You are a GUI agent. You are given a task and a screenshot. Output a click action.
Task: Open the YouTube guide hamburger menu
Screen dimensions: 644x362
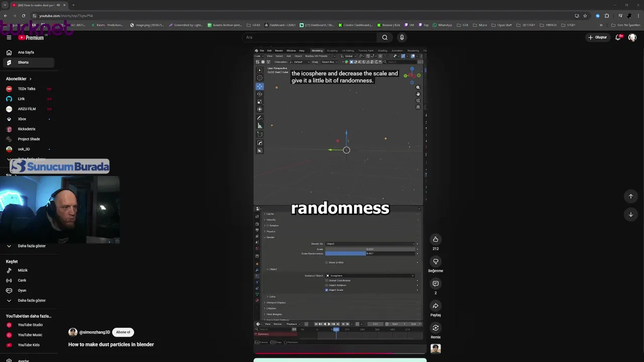(x=9, y=37)
